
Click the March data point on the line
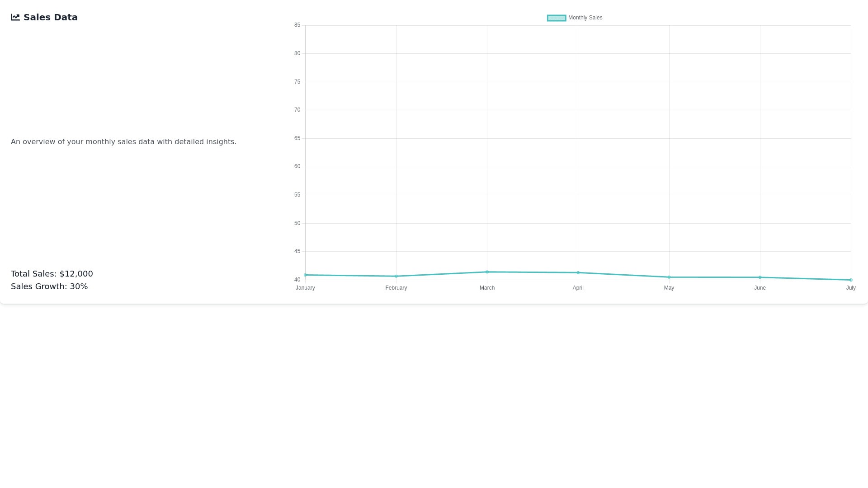[487, 272]
